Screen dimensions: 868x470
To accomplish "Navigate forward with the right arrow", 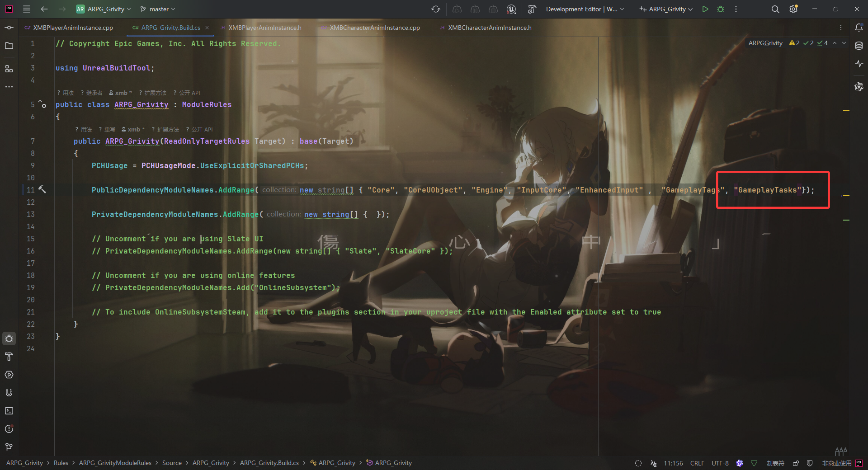I will 62,9.
